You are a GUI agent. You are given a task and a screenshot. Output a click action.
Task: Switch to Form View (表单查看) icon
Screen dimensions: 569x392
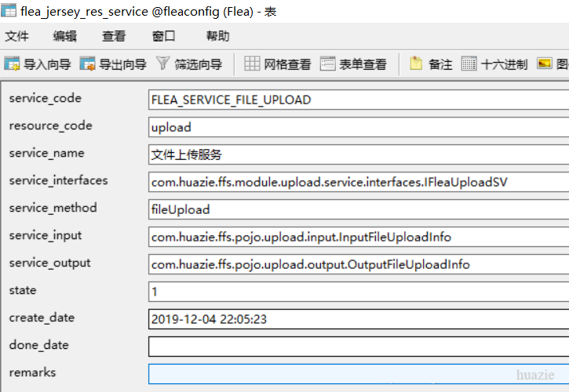(x=328, y=64)
